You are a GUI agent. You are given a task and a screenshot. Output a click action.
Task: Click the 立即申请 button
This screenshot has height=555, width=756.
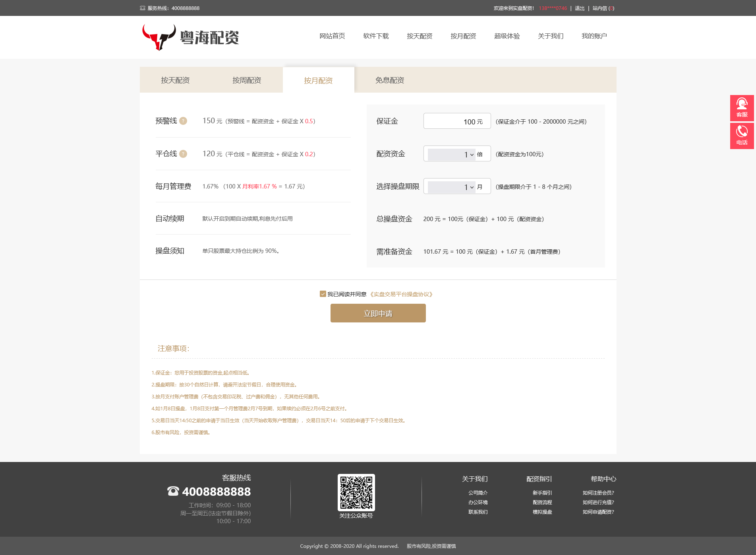[378, 313]
